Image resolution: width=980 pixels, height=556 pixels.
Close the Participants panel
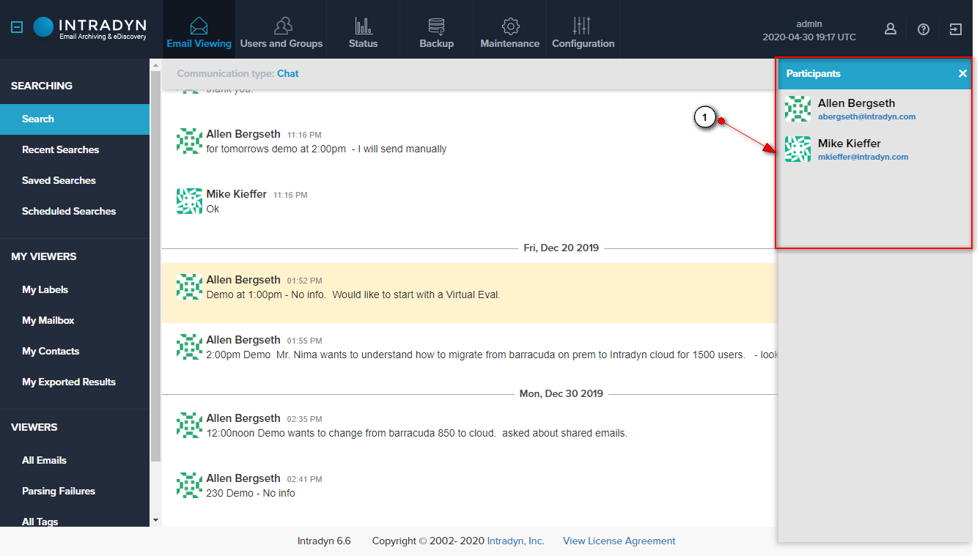962,73
